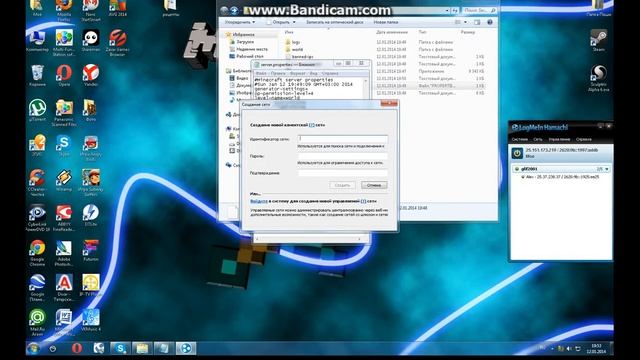Open the System menu in Hamachi

coord(520,140)
